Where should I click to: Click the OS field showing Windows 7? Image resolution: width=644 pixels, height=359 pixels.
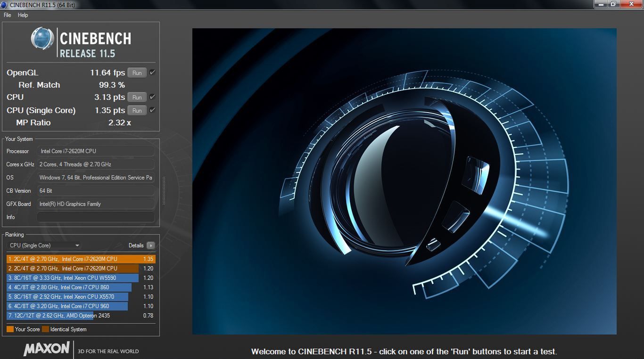(x=96, y=178)
